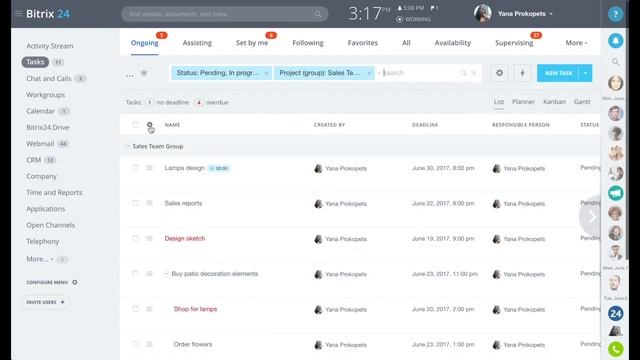Open the Order flowers row actions menu
Screen dimensions: 640x360
point(149,344)
